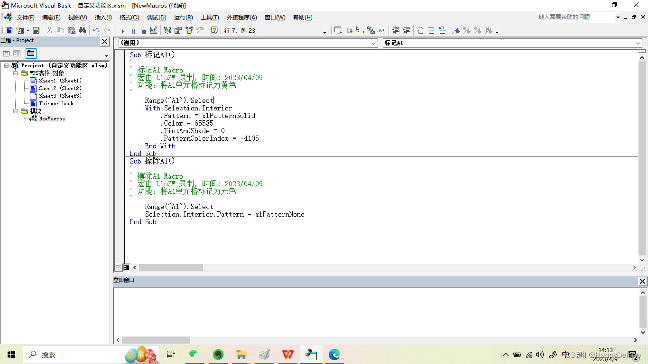Open the Tools (工具) menu

(x=210, y=17)
